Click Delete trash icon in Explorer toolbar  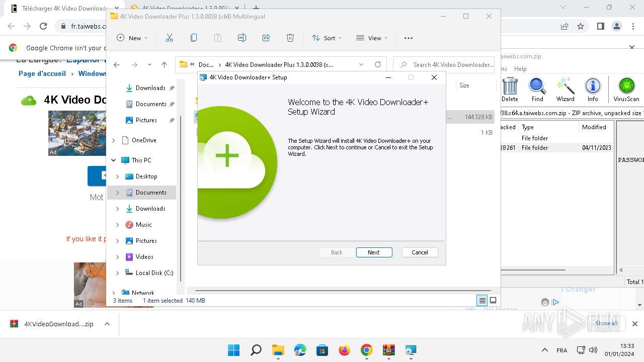[290, 38]
